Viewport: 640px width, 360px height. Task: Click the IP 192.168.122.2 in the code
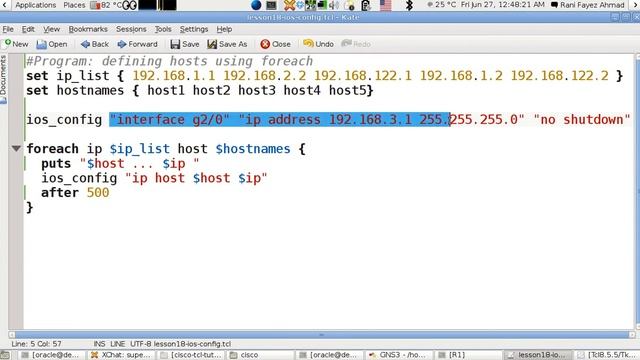pyautogui.click(x=560, y=76)
